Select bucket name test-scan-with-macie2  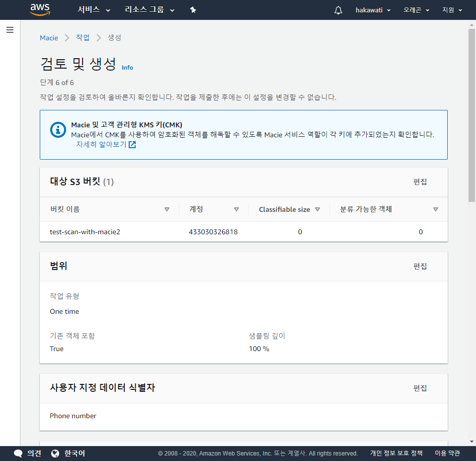[85, 232]
